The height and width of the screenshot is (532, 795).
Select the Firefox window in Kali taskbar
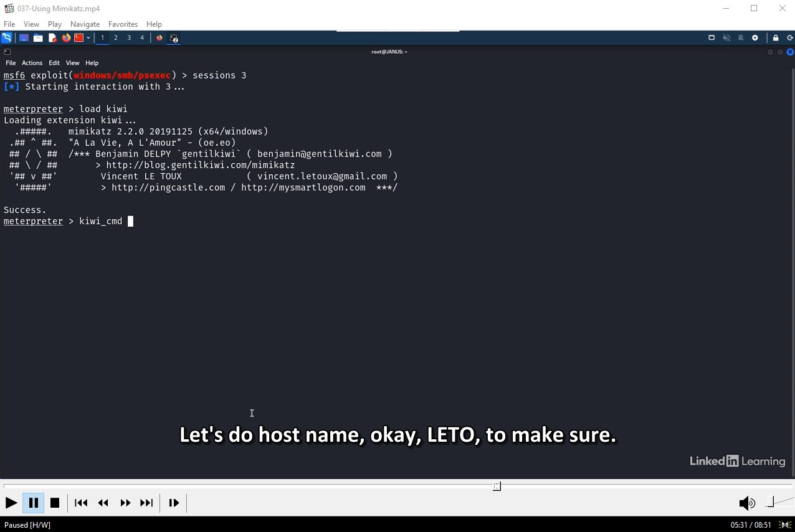click(x=159, y=38)
